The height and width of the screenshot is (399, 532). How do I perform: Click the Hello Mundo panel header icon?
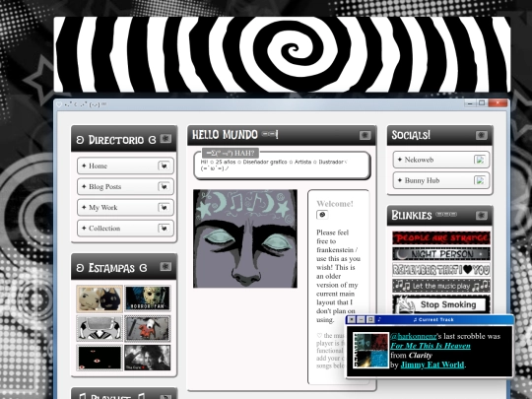366,135
